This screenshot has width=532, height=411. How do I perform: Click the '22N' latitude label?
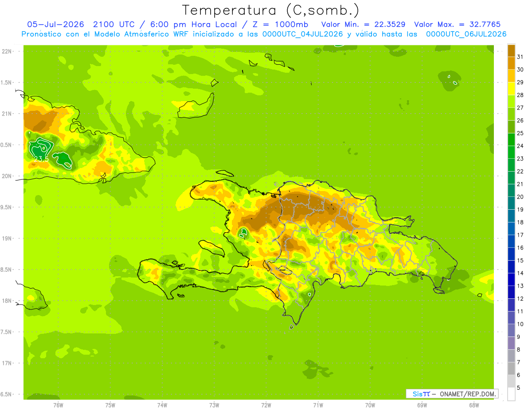(7, 51)
